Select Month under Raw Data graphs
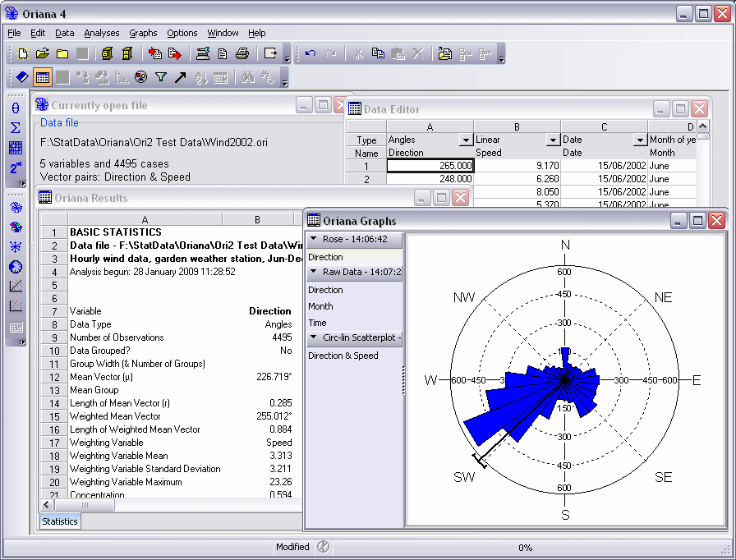 coord(320,306)
